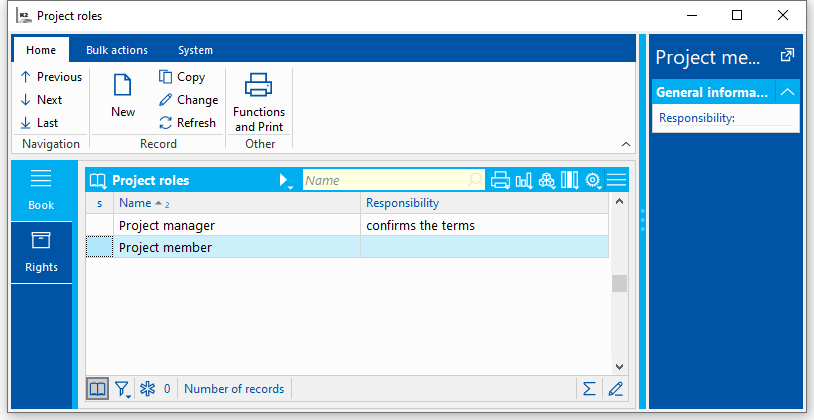Switch to the Bulk actions tab
Image resolution: width=814 pixels, height=420 pixels.
click(116, 50)
